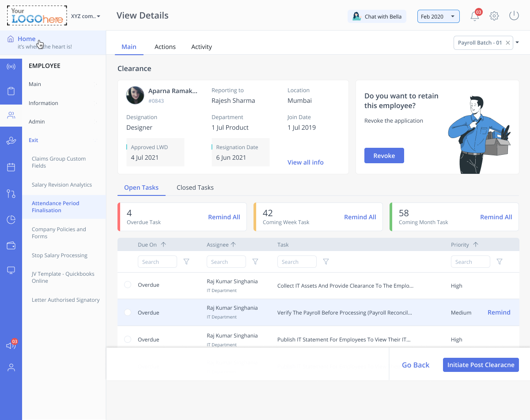Click the notifications bell icon

click(475, 16)
